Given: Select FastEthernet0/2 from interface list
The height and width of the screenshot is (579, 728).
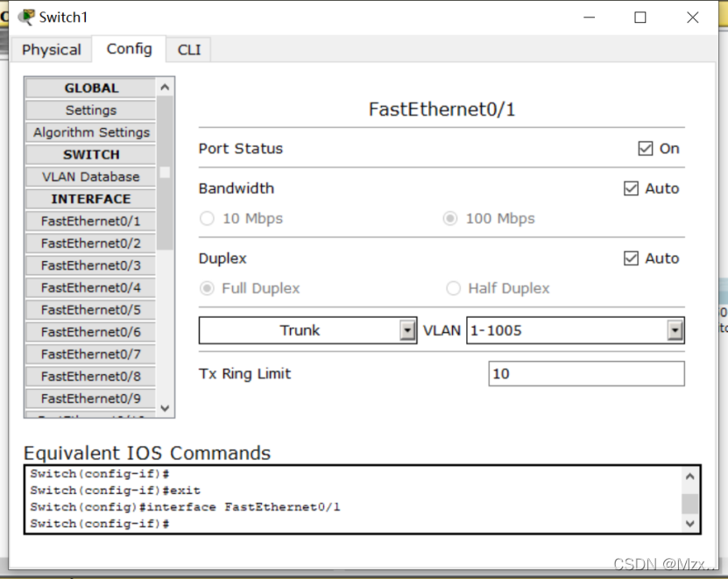Looking at the screenshot, I should (90, 244).
